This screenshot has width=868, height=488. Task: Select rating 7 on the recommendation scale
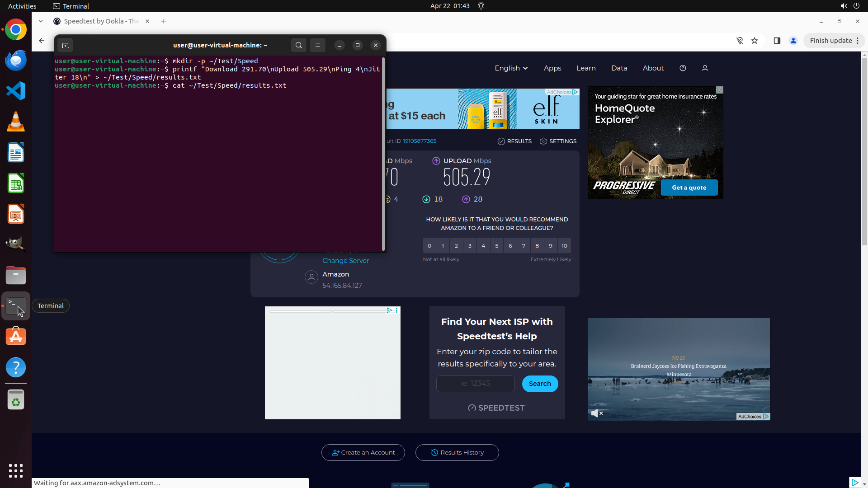tap(524, 246)
